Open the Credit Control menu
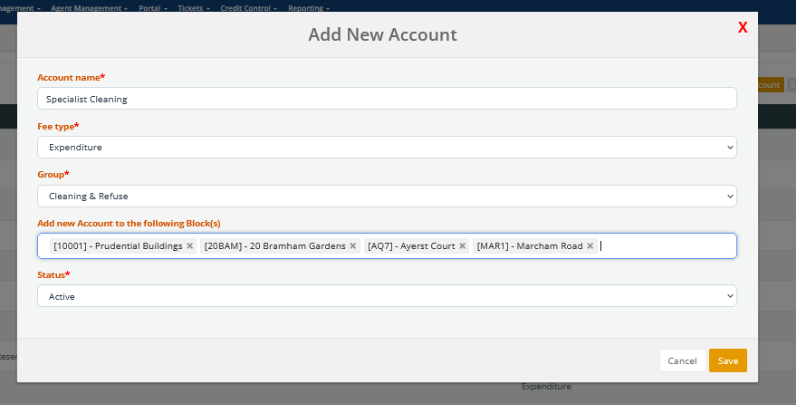The width and height of the screenshot is (796, 405). click(x=249, y=8)
